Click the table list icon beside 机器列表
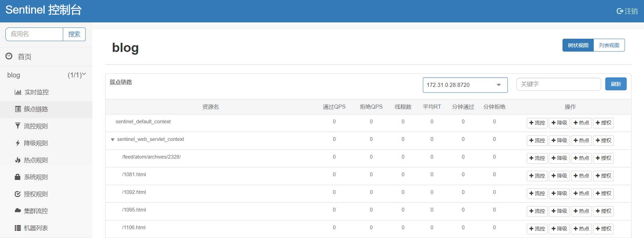 pyautogui.click(x=18, y=228)
